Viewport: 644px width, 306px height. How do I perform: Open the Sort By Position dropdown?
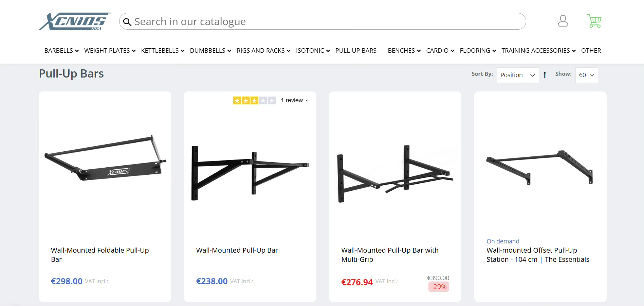pos(517,75)
